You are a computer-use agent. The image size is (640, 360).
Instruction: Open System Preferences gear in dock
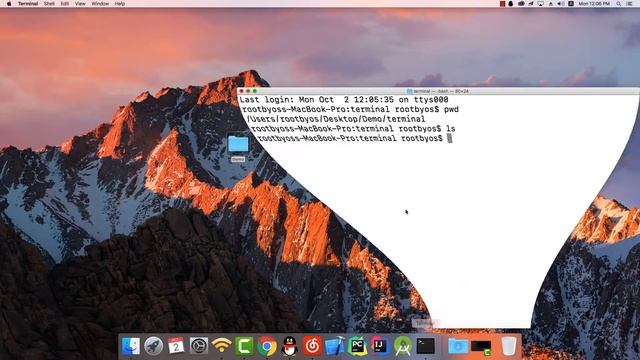point(199,346)
